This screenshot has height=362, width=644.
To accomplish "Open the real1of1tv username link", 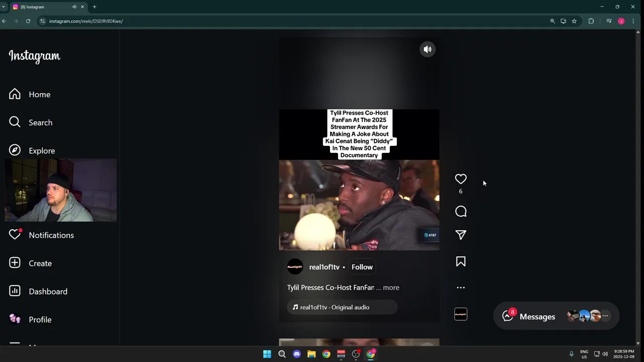I will 324,267.
